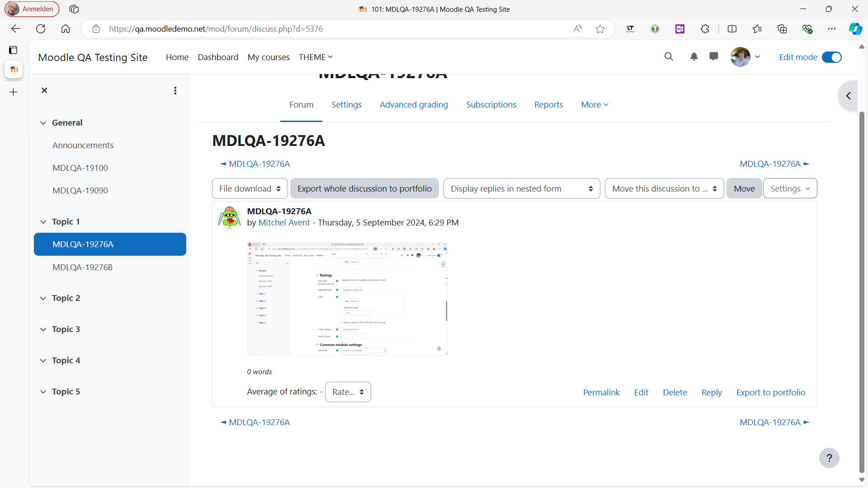Open the attached screenshot image in post

[x=347, y=299]
